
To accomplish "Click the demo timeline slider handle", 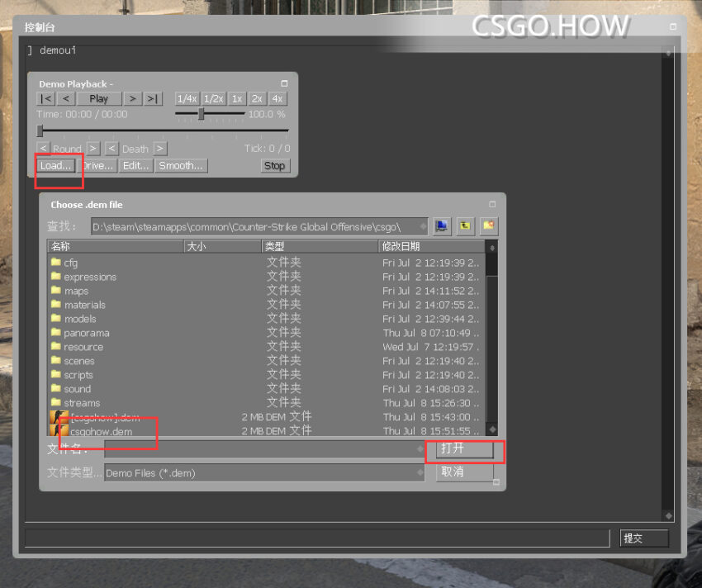I will pyautogui.click(x=40, y=130).
